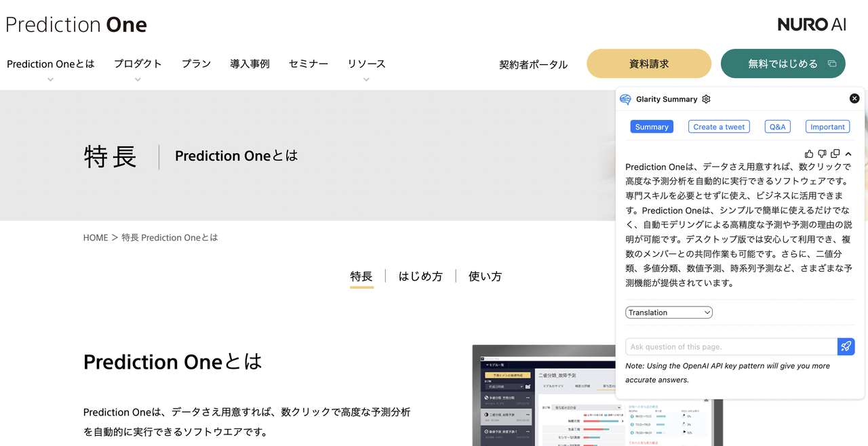Click Create a tweet button
Image resolution: width=868 pixels, height=446 pixels.
(x=719, y=127)
